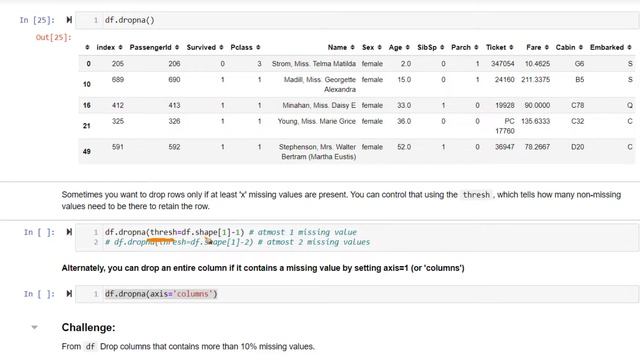
Task: Click cabin value D20
Action: click(x=578, y=147)
